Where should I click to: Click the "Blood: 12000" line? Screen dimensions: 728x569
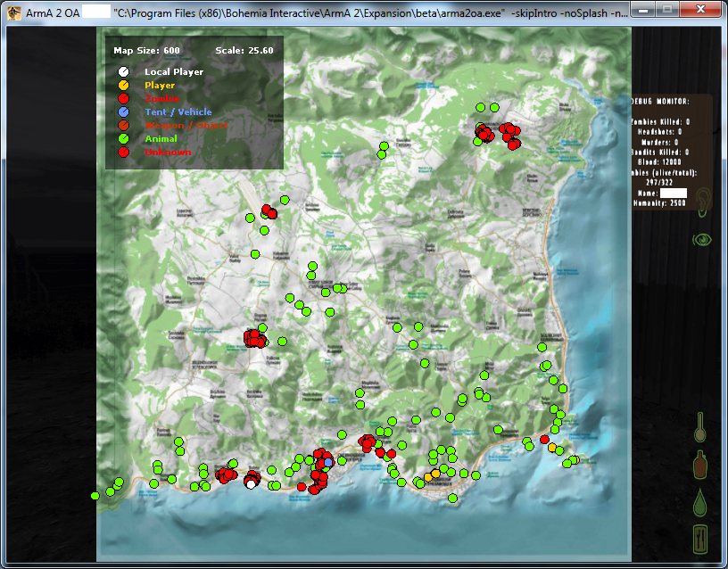click(x=660, y=162)
